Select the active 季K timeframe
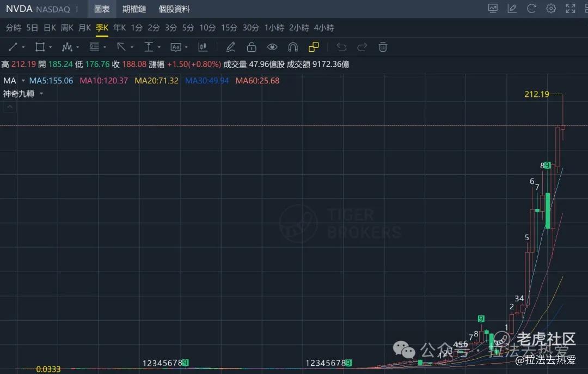 (102, 28)
